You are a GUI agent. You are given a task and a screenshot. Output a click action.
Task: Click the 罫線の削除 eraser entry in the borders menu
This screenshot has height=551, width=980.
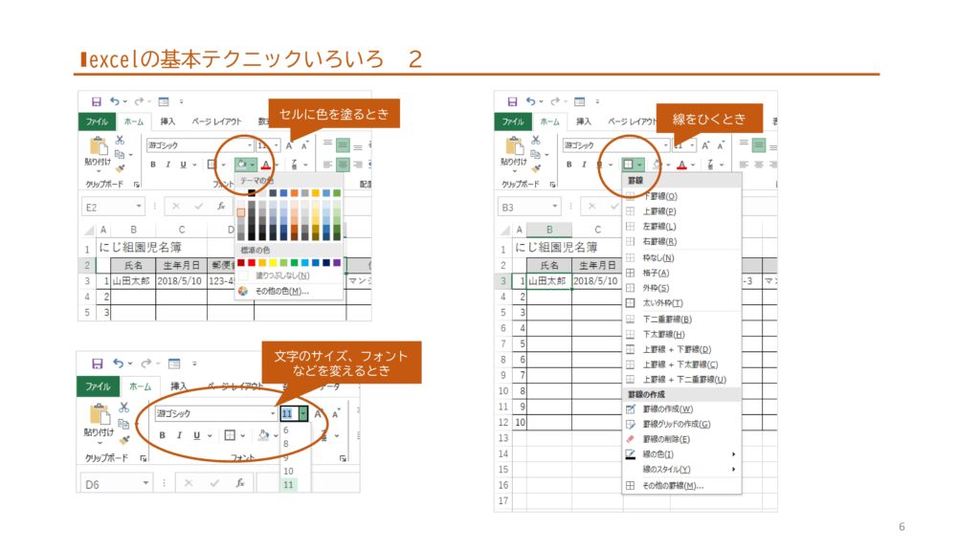tap(662, 439)
